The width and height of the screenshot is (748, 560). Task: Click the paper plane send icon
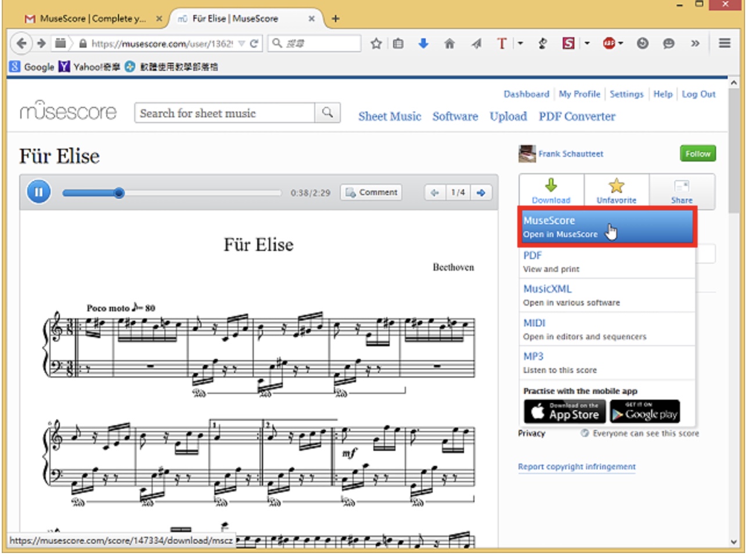[x=476, y=44]
